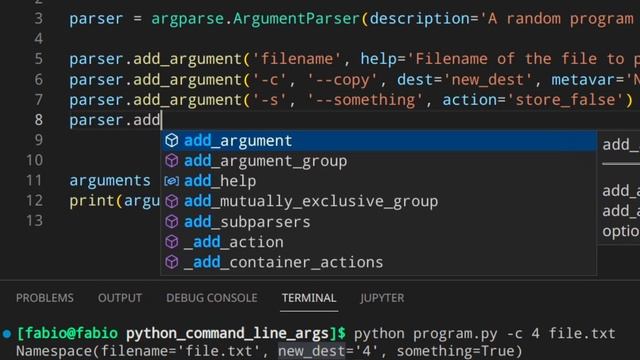Click line number 5 in gutter
This screenshot has height=360, width=640.
pyautogui.click(x=38, y=59)
